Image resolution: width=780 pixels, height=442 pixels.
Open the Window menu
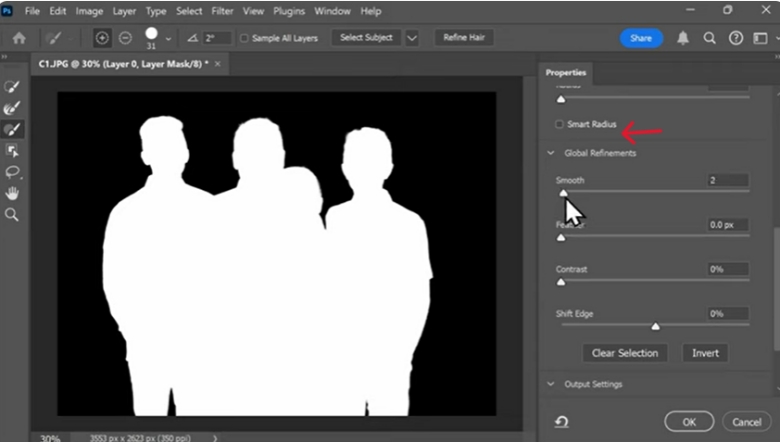click(332, 11)
